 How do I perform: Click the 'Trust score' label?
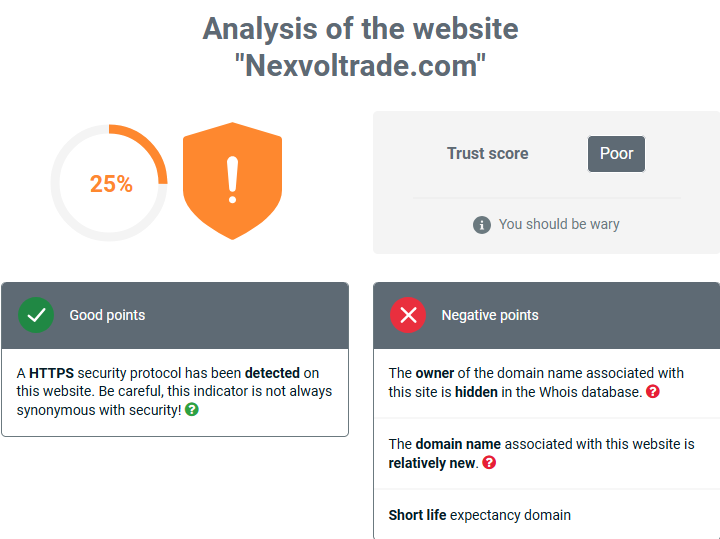(487, 154)
